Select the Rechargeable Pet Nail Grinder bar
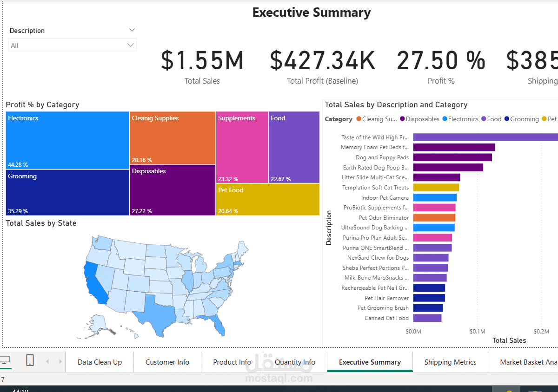The image size is (558, 392). coord(429,288)
